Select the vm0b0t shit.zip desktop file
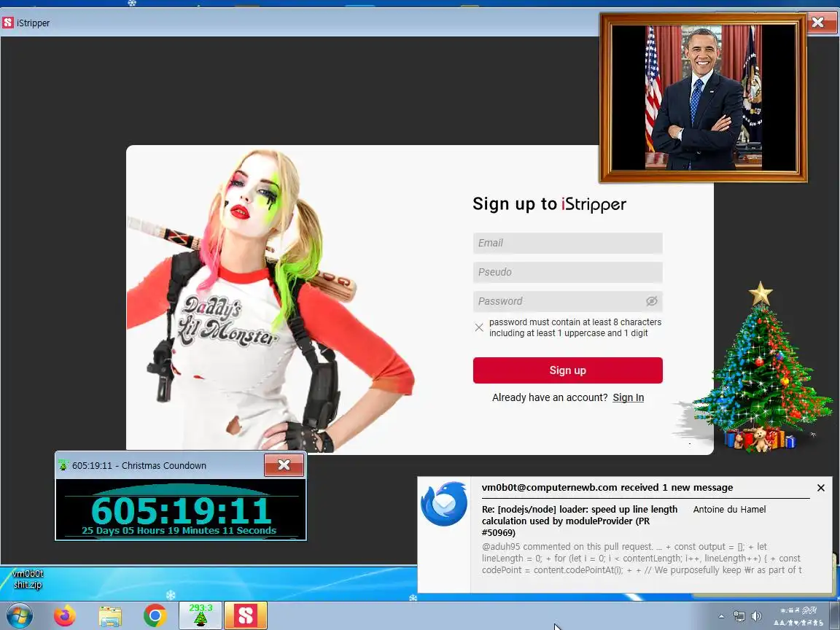The width and height of the screenshot is (840, 630). pyautogui.click(x=28, y=579)
